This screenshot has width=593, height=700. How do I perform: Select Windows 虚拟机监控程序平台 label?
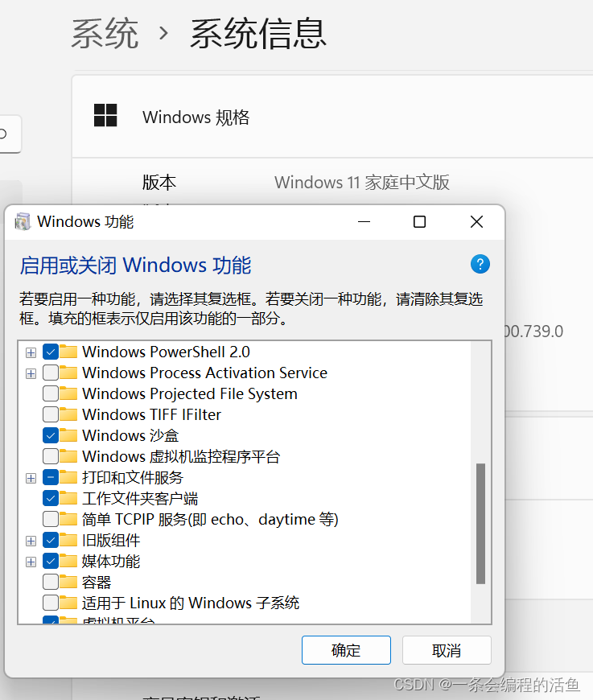[181, 456]
